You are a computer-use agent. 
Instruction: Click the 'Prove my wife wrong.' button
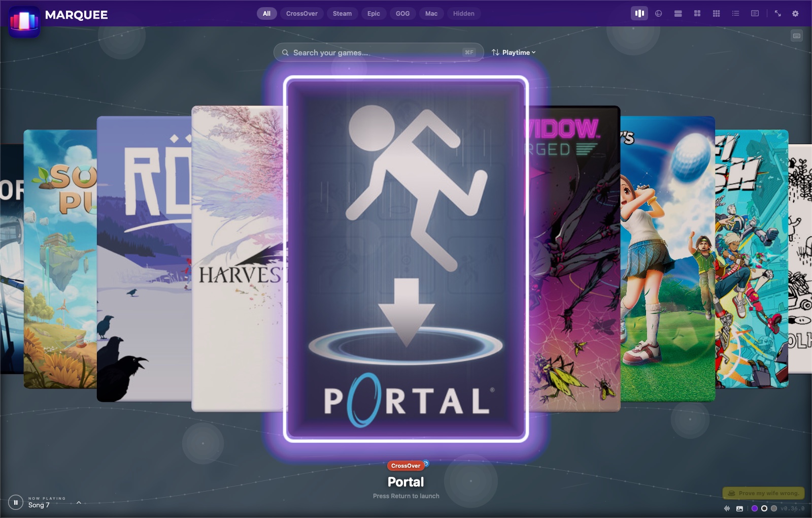click(x=763, y=493)
